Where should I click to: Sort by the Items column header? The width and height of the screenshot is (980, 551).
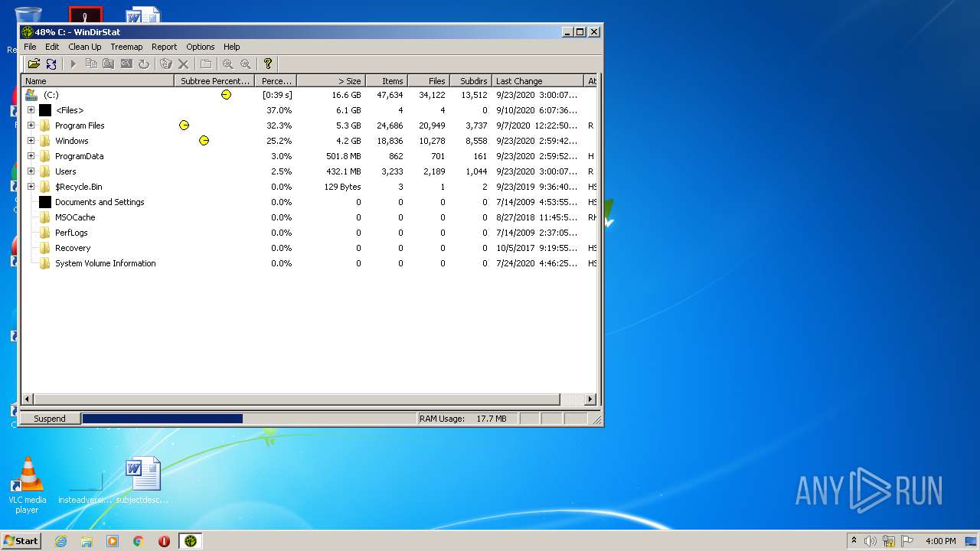point(387,80)
